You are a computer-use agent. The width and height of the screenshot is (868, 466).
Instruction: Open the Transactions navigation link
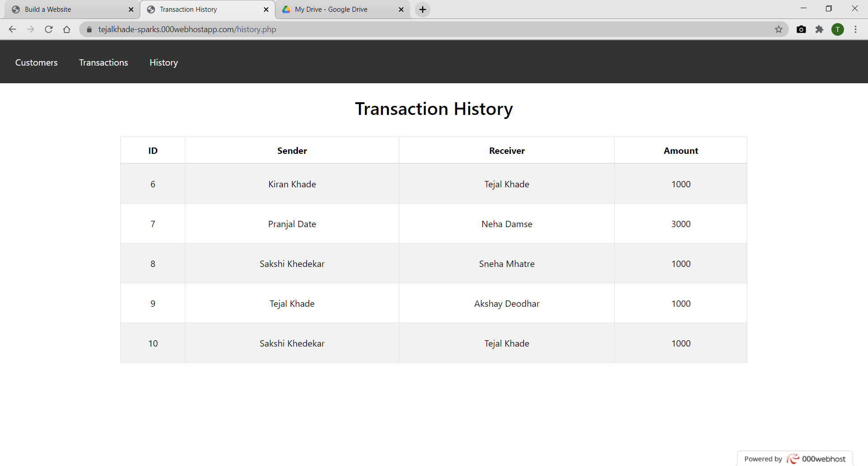click(x=103, y=62)
